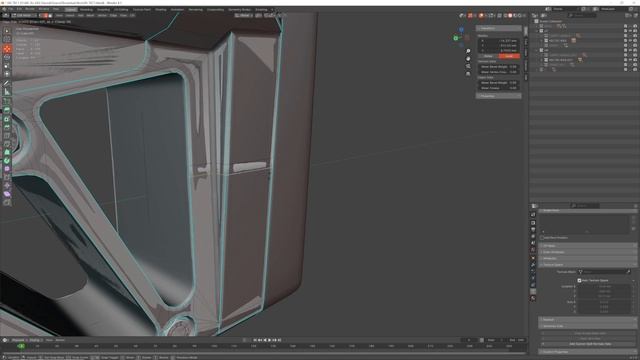Select the Spin tool
Screen dimensions: 640x360
(7, 160)
